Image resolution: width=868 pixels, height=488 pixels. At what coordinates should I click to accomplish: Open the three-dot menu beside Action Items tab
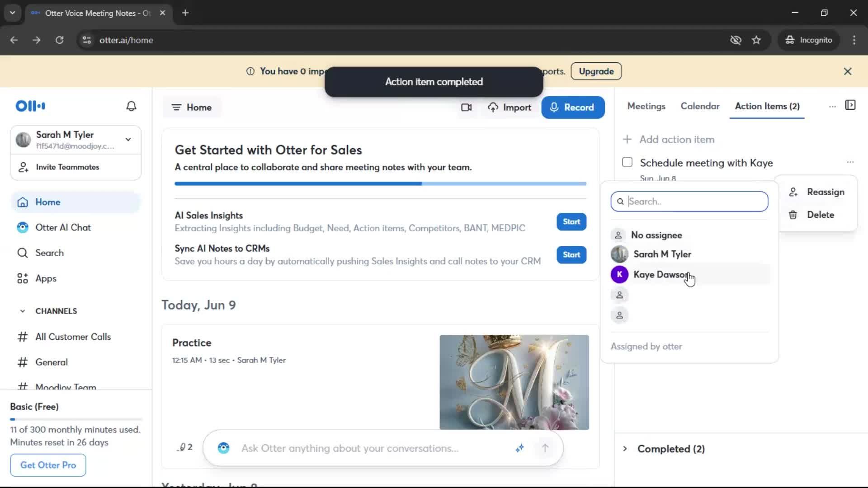click(832, 107)
